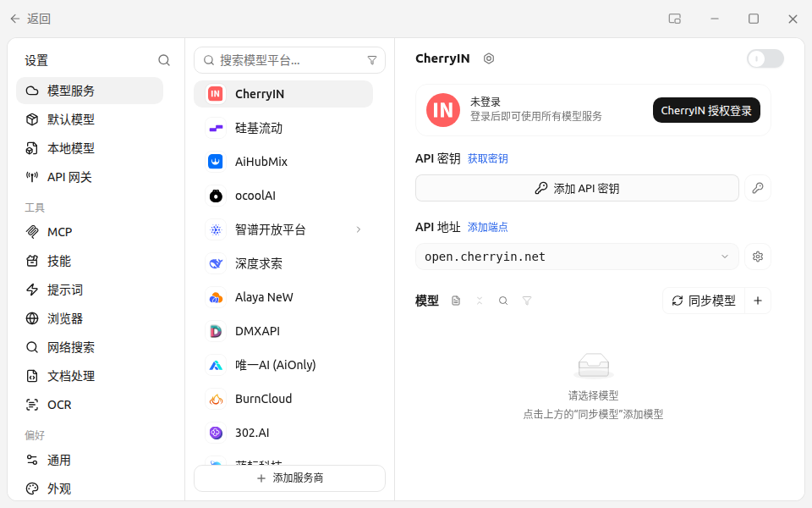Open the open.cherryin.net address dropdown

[x=577, y=257]
